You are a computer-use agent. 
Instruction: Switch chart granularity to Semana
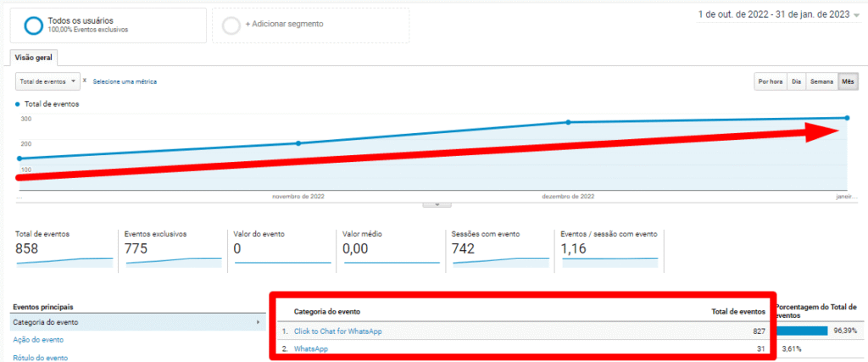[x=821, y=81]
